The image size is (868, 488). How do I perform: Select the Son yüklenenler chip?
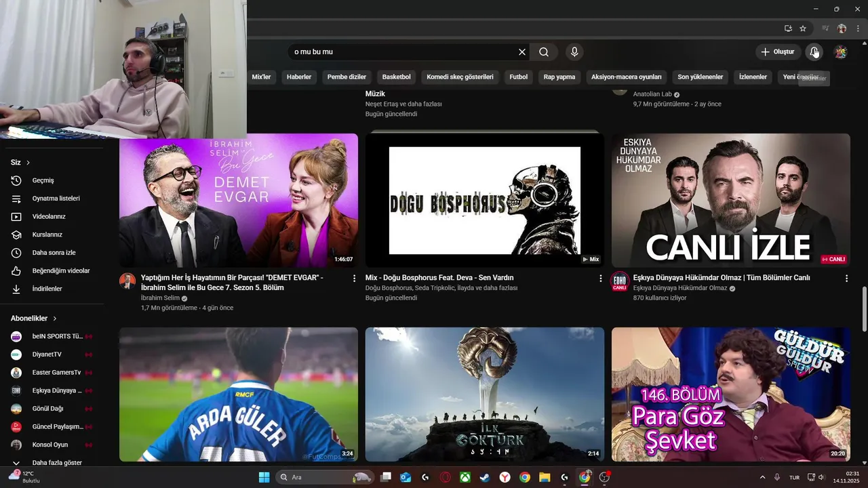tap(701, 77)
